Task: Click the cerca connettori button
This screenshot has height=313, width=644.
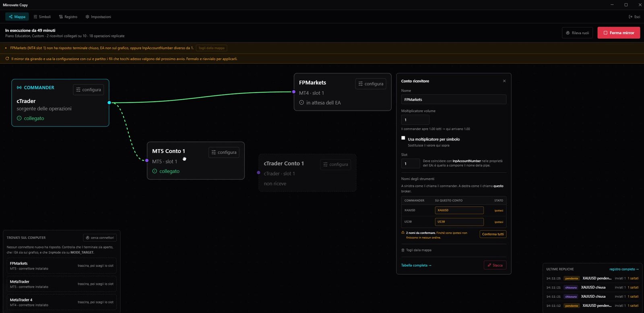Action: [100, 238]
